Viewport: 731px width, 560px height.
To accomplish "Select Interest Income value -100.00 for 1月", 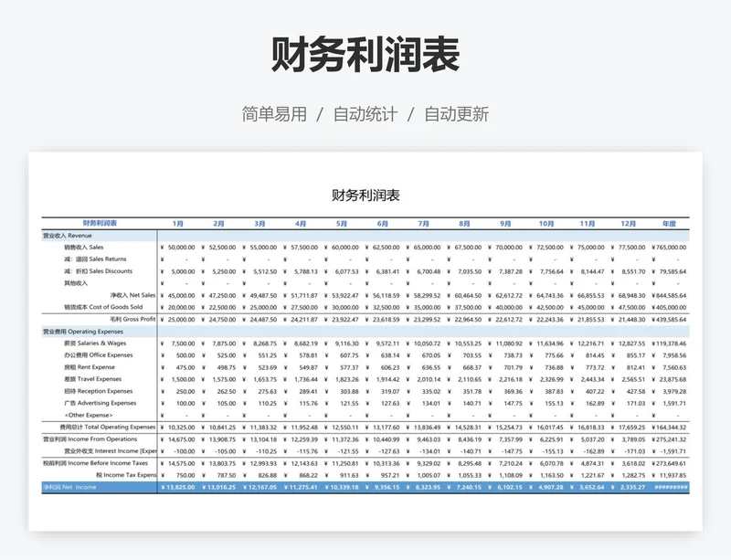I will point(185,452).
